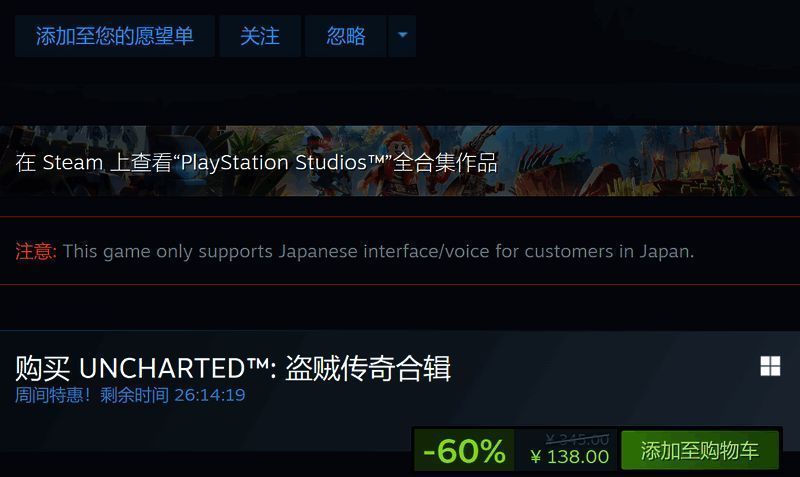800x477 pixels.
Task: Click 添加至您的愿望单 wishlist button
Action: [x=115, y=36]
